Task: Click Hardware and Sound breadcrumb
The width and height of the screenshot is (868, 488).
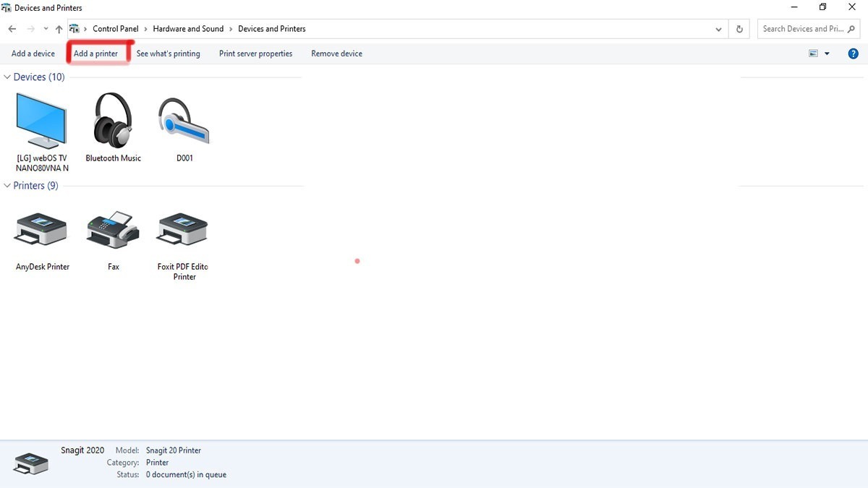Action: point(188,29)
